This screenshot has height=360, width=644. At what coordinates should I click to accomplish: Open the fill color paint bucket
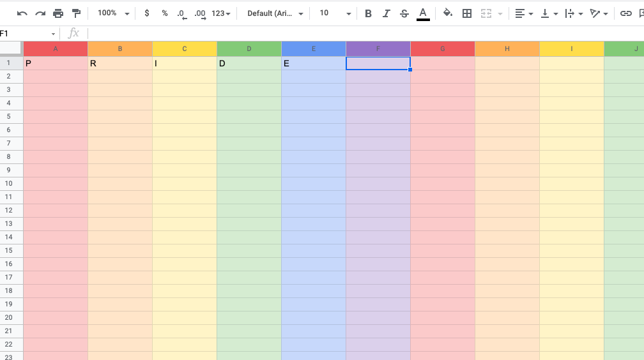point(448,13)
